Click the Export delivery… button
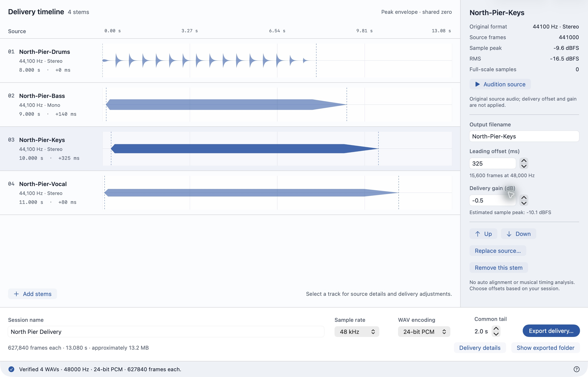This screenshot has height=377, width=588. tap(551, 331)
